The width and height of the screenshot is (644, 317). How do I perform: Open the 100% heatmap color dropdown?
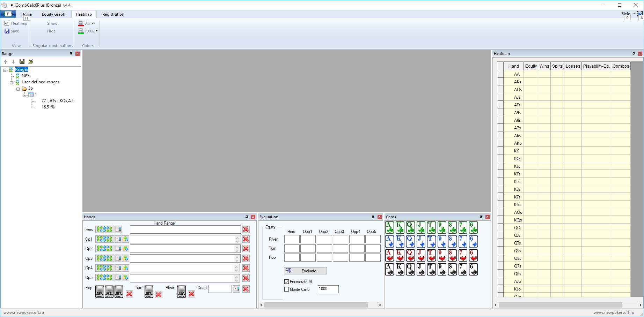96,31
